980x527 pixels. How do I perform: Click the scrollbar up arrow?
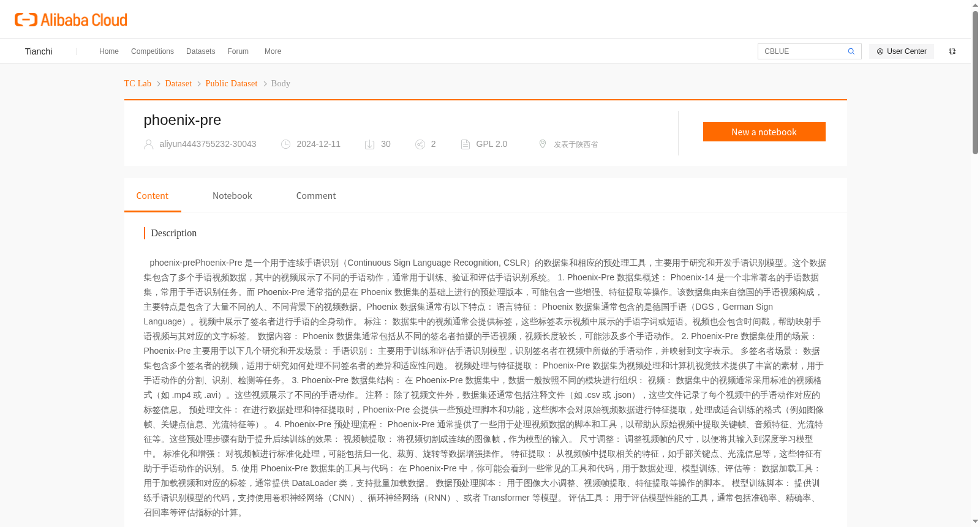click(976, 5)
